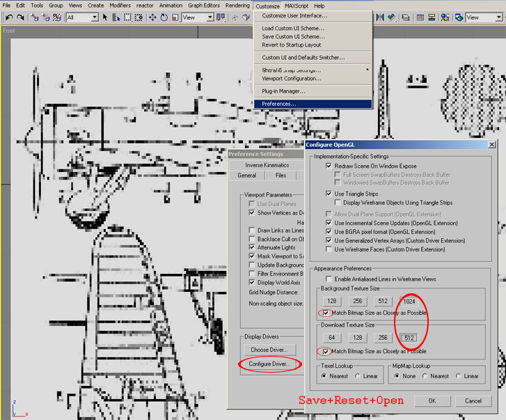The height and width of the screenshot is (420, 506).
Task: Click the Select and Manipulate icon
Action: coord(235,17)
